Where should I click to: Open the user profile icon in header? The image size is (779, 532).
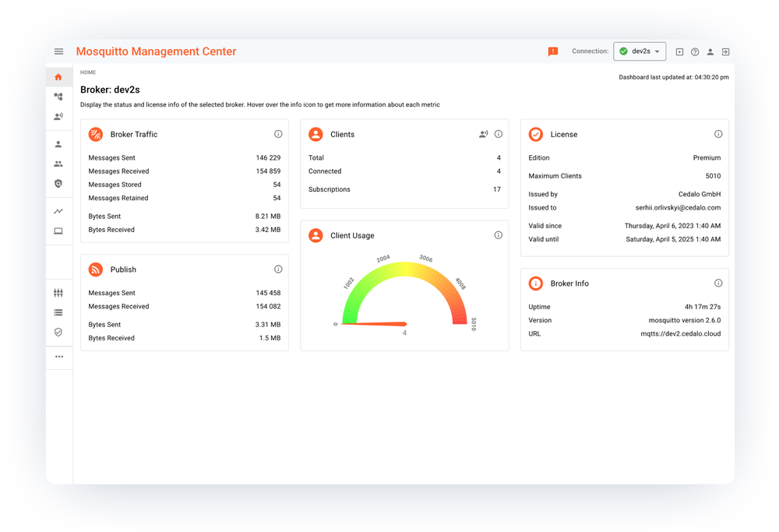710,51
